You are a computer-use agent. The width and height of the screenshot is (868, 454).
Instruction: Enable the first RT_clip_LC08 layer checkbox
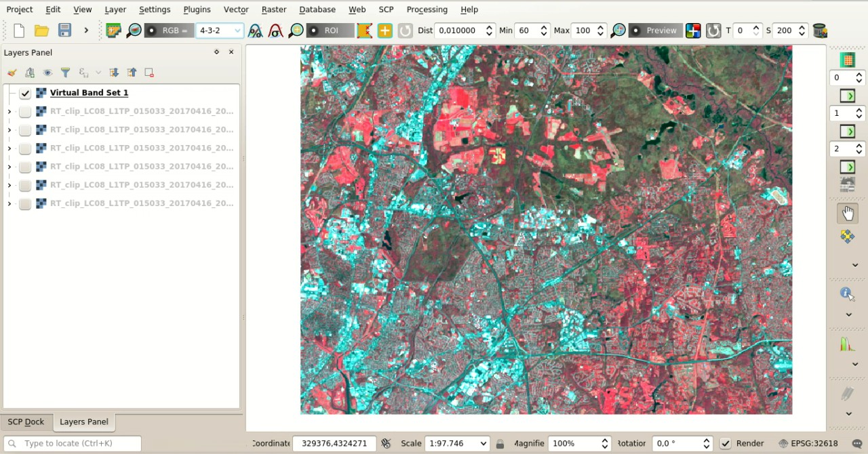25,111
